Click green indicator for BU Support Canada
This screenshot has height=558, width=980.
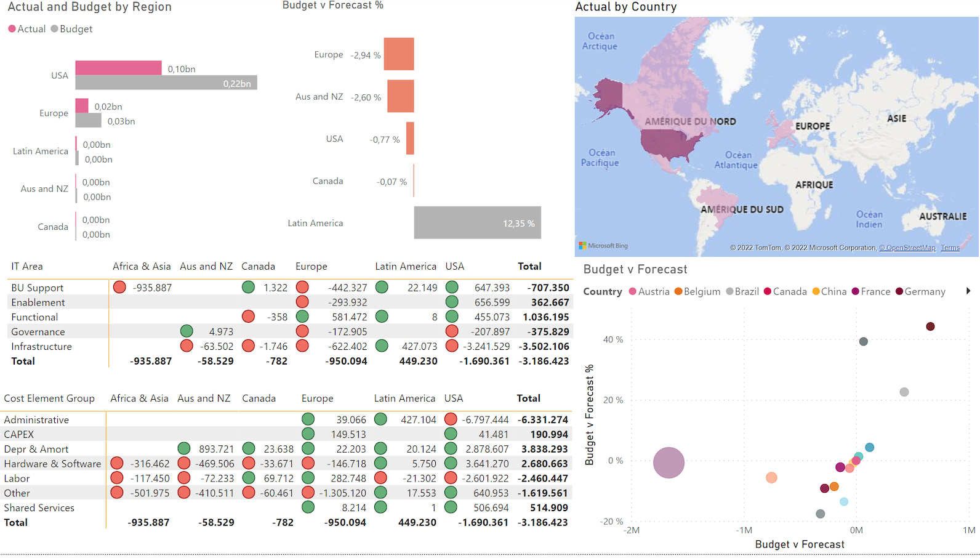click(248, 287)
